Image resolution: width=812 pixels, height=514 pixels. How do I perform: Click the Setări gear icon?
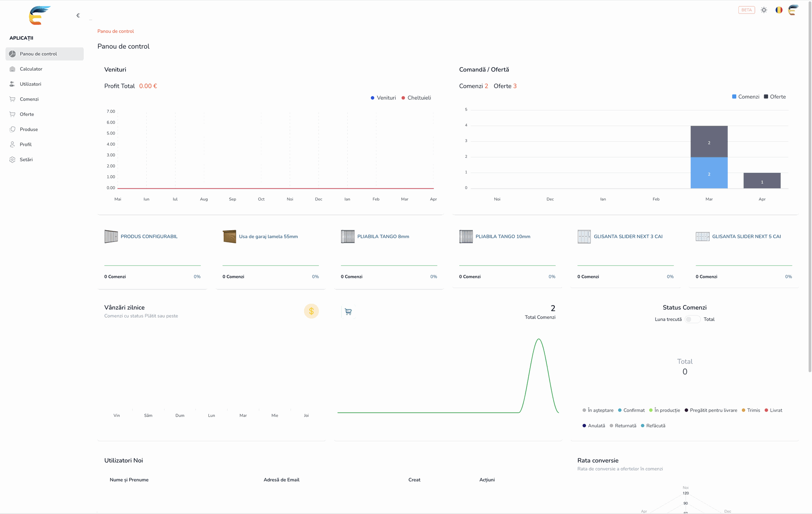coord(12,160)
